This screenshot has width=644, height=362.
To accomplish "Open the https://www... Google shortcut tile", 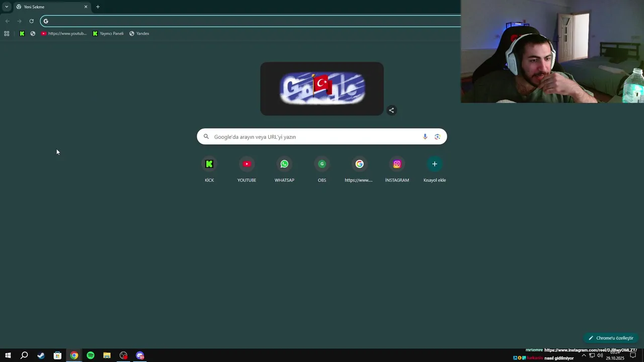I will click(x=359, y=169).
